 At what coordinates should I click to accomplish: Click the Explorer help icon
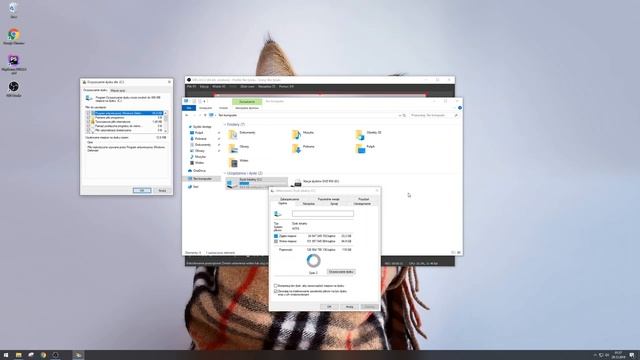460,108
